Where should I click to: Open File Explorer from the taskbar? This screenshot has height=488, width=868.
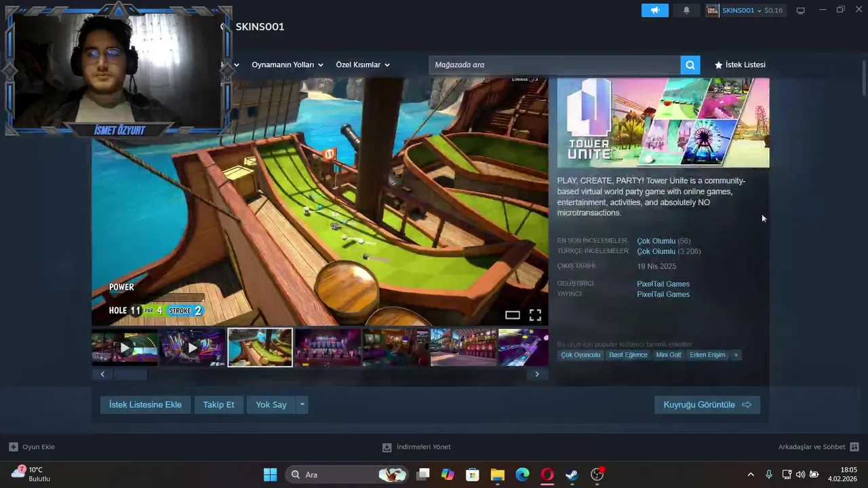tap(498, 474)
